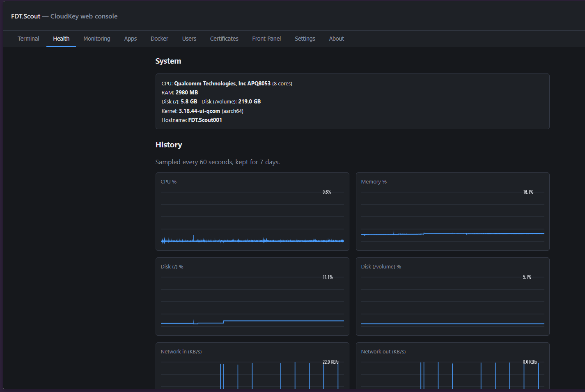
Task: Click the CPU % history chart
Action: pos(252,211)
